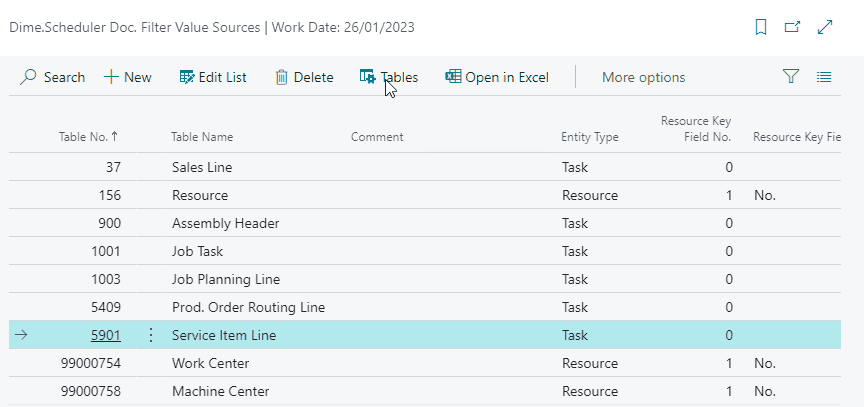The image size is (864, 407).
Task: Select the Service Item Line name cell
Action: (224, 335)
